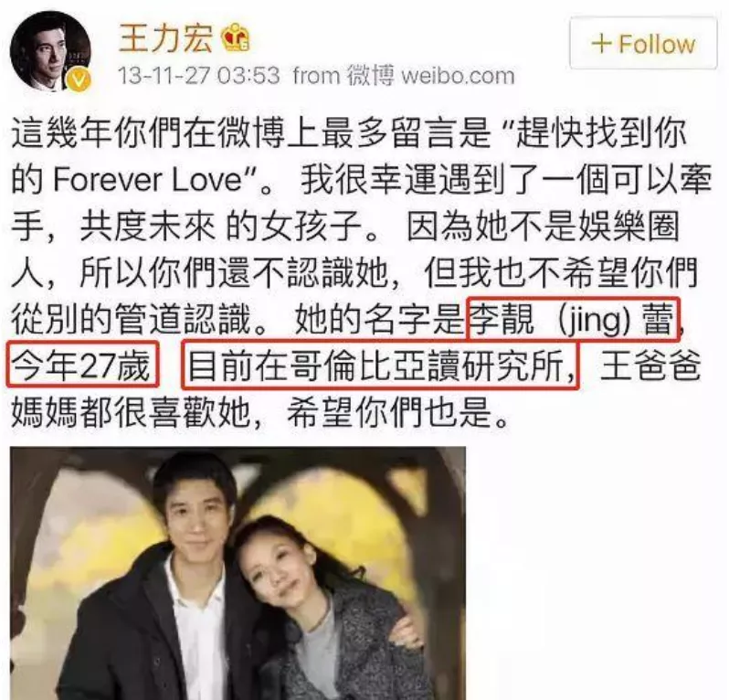The height and width of the screenshot is (700, 729).
Task: Click the post timestamp 13-11-27 03:53
Action: [199, 75]
